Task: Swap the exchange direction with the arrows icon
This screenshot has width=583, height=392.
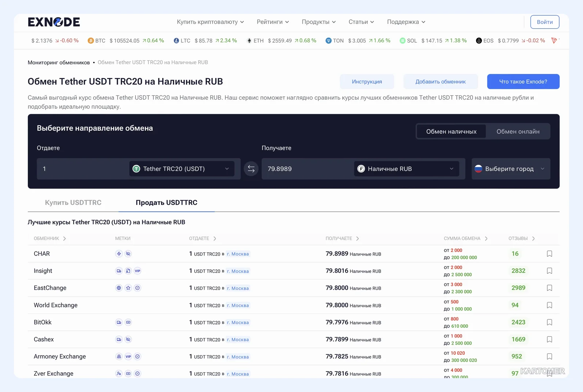Action: (251, 169)
